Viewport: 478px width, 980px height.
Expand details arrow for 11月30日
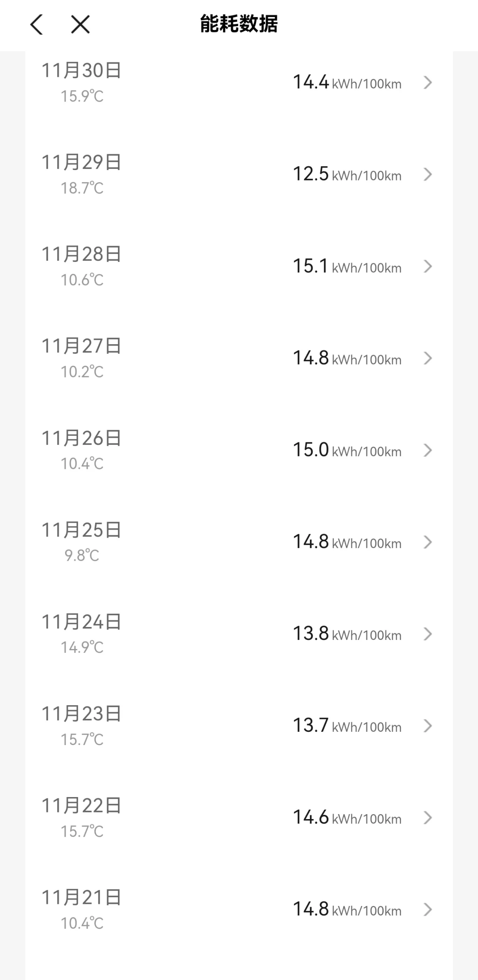tap(427, 83)
